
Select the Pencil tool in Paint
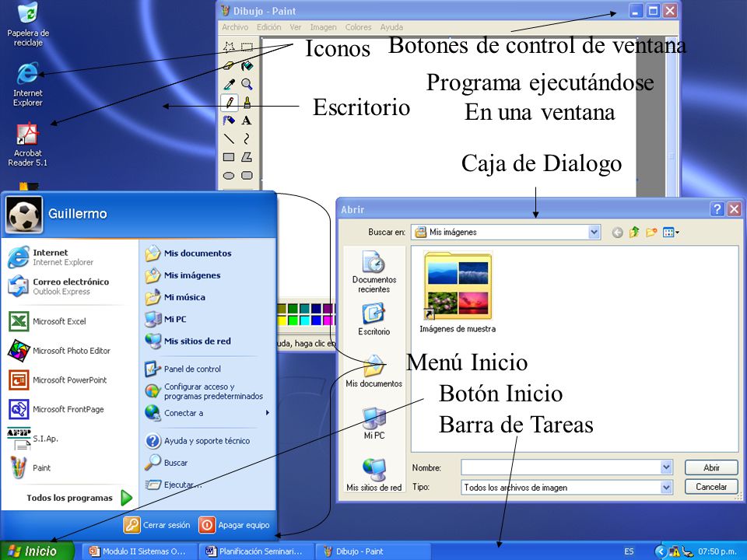[x=229, y=102]
